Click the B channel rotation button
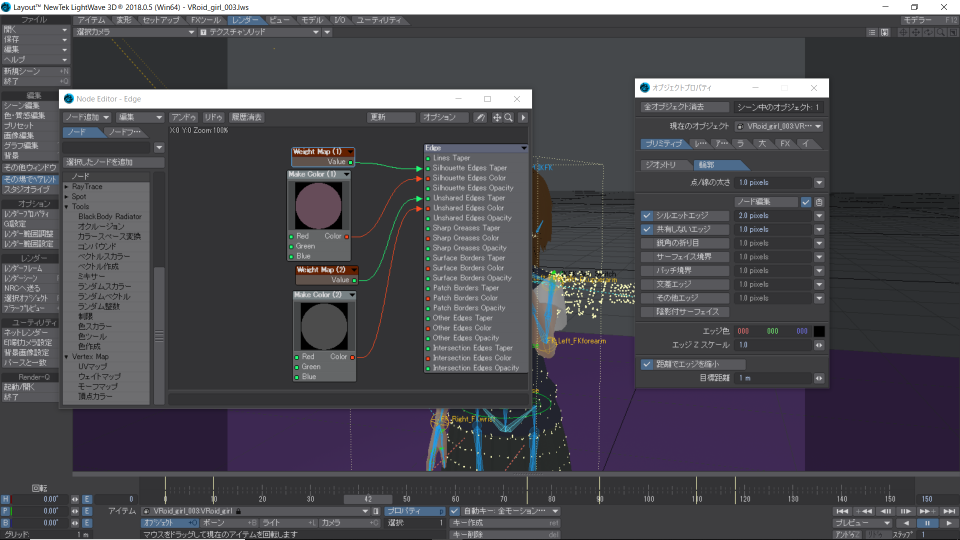This screenshot has width=960, height=540. (6, 523)
